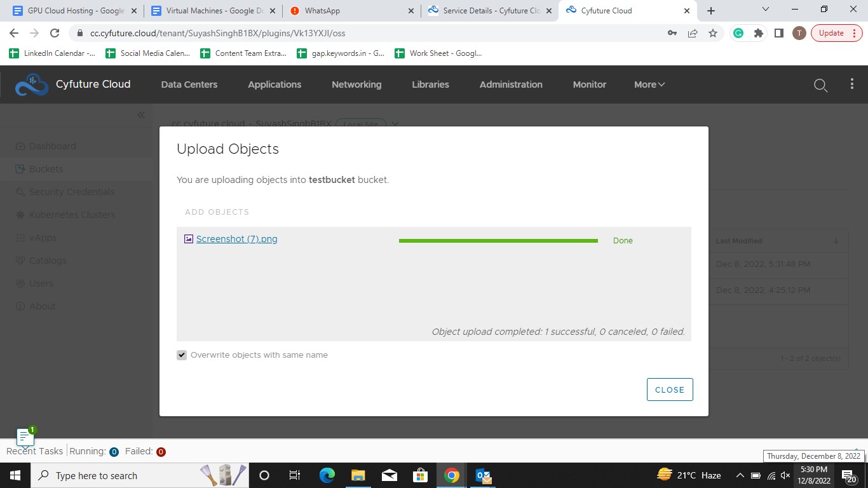The image size is (868, 488).
Task: Click the Cyfuture Cloud logo icon
Action: coord(31,85)
